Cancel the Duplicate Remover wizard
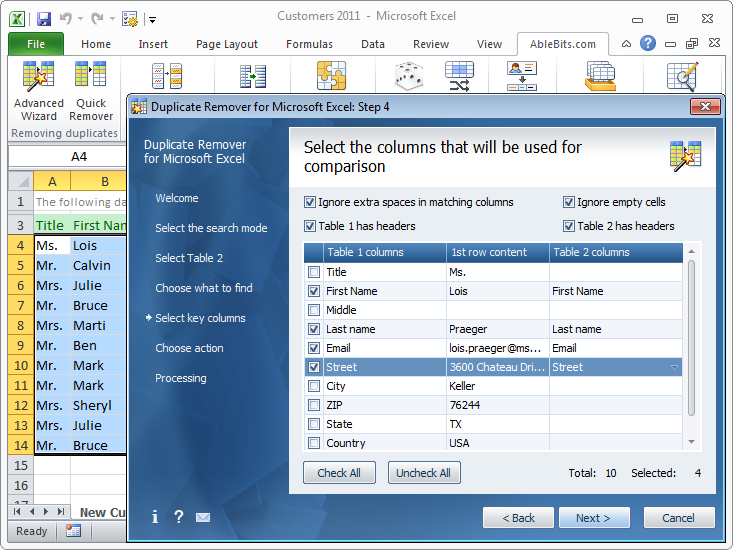Viewport: 733px width, 550px height. click(x=679, y=518)
